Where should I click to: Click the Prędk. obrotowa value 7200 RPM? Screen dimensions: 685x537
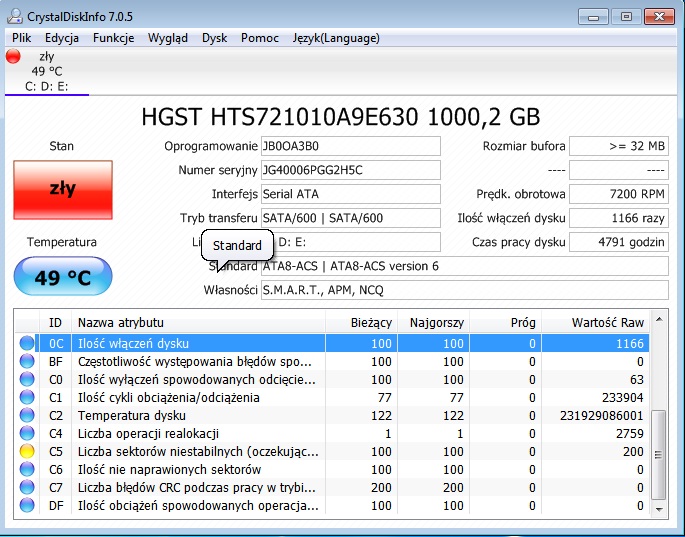click(619, 194)
